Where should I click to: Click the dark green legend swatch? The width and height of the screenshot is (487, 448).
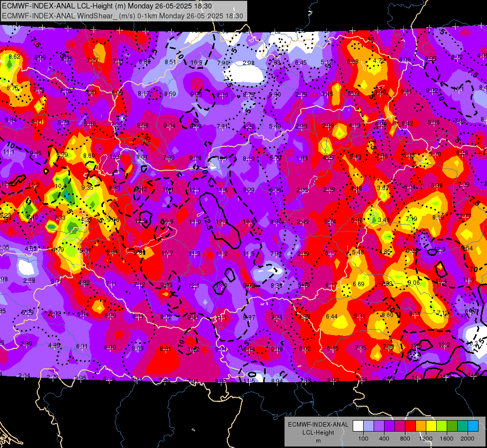tap(452, 426)
